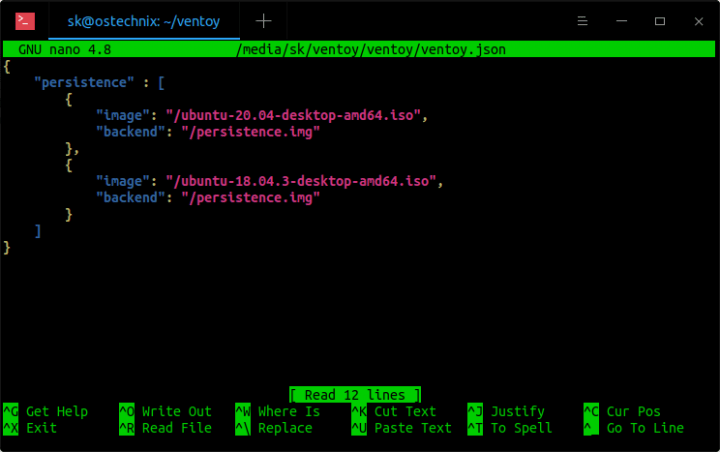720x452 pixels.
Task: Click the Exit shortcut
Action: [41, 428]
